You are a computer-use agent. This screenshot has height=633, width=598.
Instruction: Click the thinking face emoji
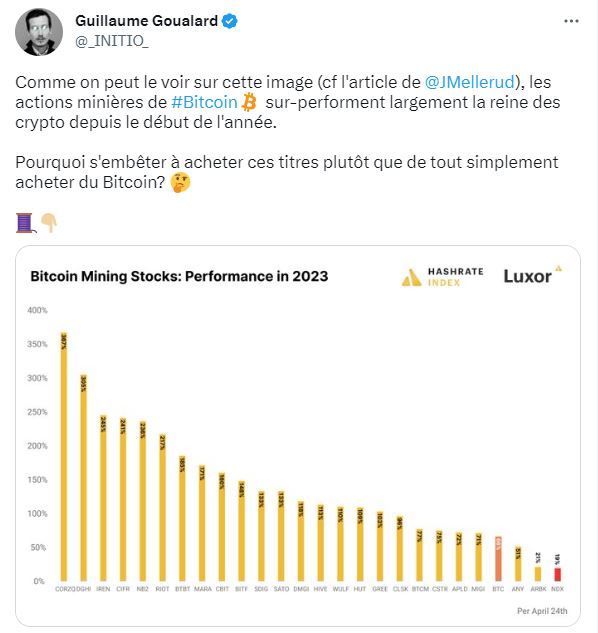click(180, 182)
